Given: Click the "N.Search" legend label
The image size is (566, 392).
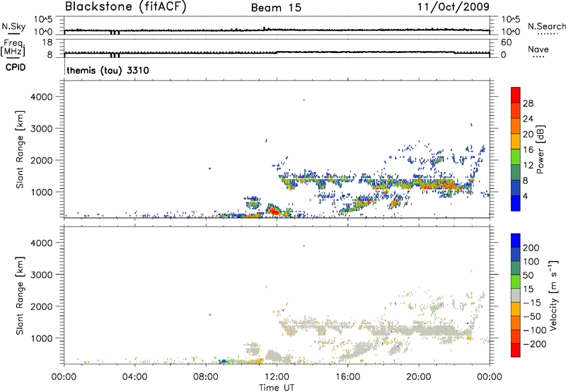Looking at the screenshot, I should [x=547, y=26].
